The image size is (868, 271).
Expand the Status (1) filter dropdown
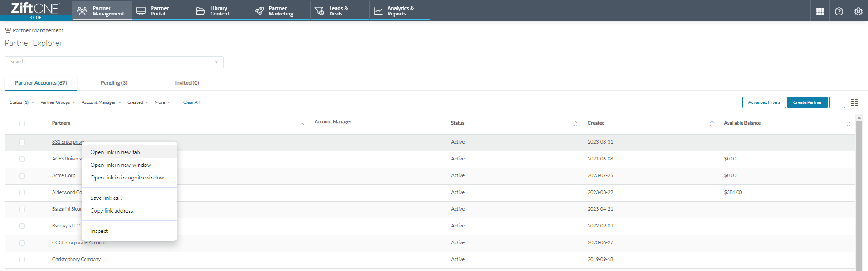point(22,102)
